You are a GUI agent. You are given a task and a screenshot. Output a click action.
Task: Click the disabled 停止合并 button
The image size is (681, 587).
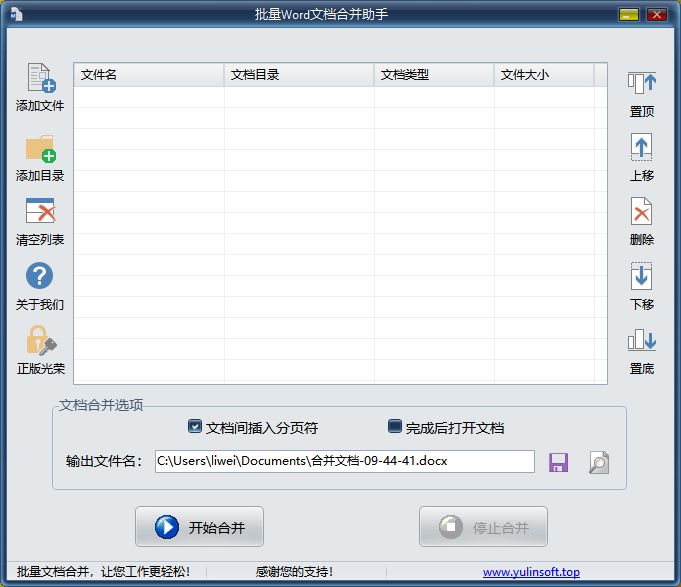[483, 526]
